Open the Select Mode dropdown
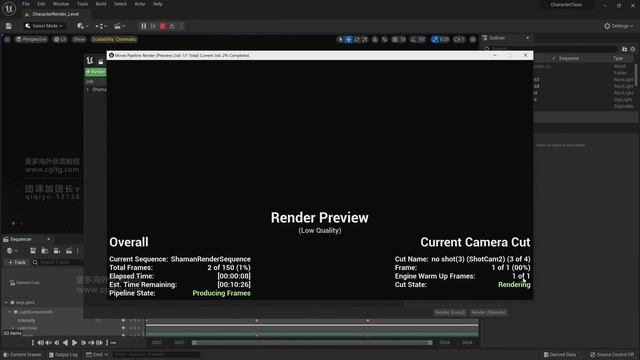Image resolution: width=640 pixels, height=360 pixels. tap(44, 26)
